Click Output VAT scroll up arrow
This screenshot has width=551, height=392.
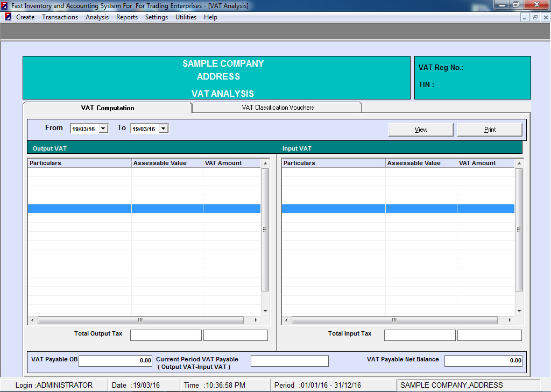click(x=265, y=163)
